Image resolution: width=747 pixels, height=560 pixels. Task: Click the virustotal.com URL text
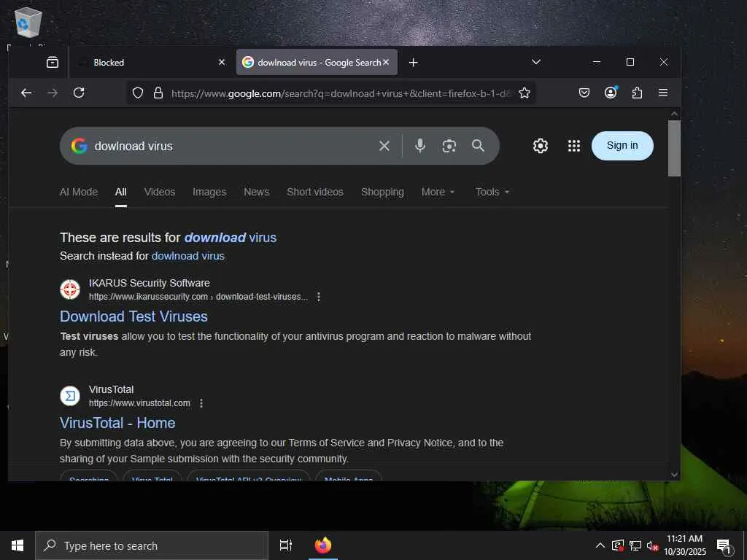(139, 403)
